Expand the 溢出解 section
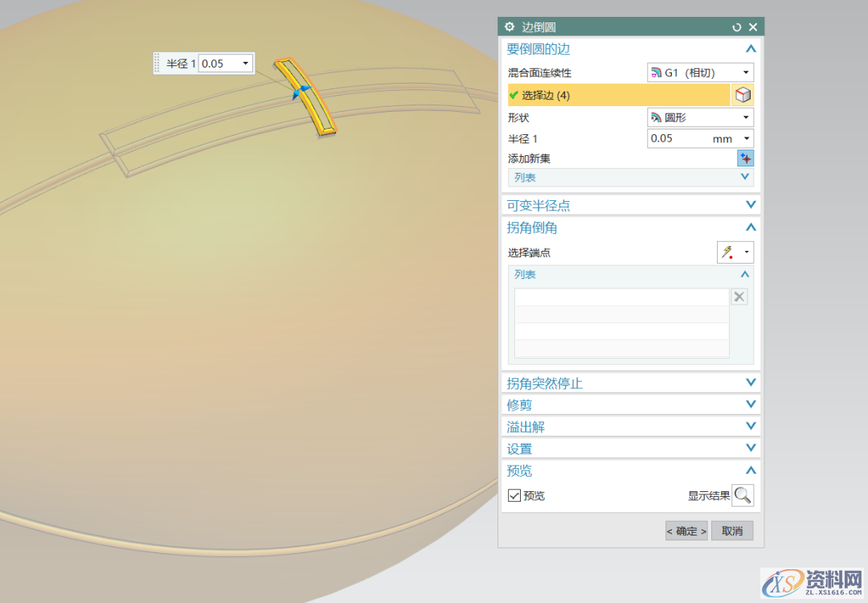The image size is (868, 603). [631, 427]
